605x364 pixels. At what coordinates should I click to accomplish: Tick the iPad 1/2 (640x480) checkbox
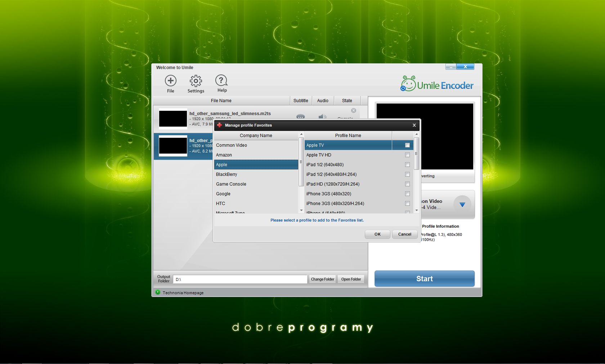point(407,165)
